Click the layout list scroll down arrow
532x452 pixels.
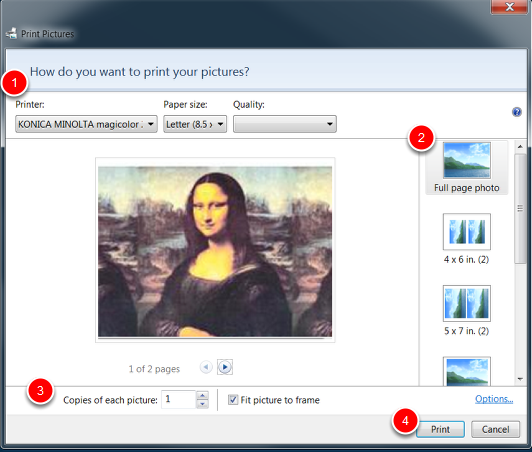click(520, 379)
